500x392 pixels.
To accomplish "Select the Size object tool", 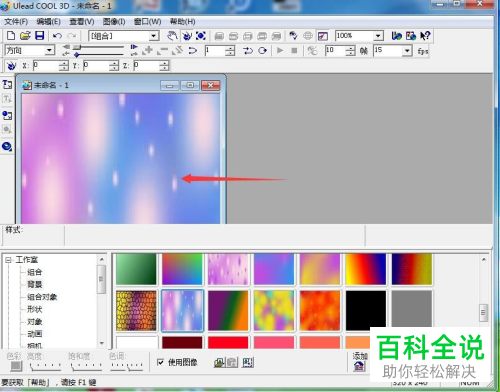I will tap(201, 36).
